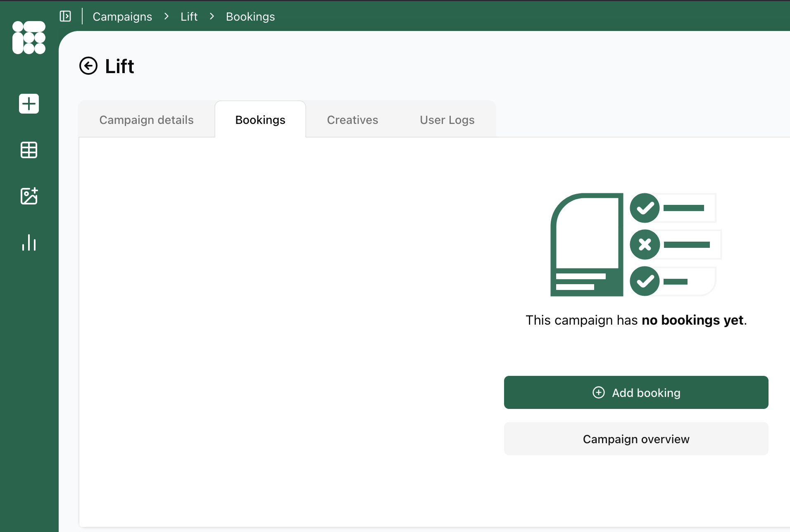Click the chevron after Campaigns breadcrumb
Screen dimensions: 790x532
pyautogui.click(x=167, y=16)
